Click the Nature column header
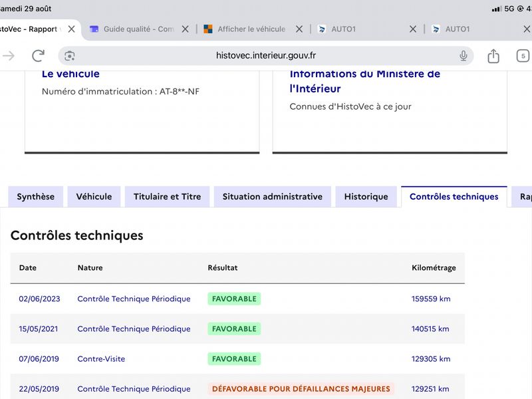The height and width of the screenshot is (399, 532). point(90,268)
